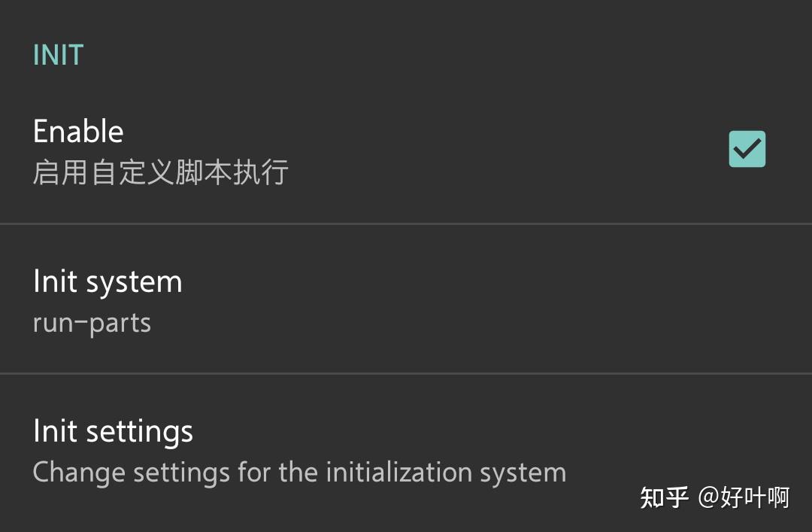Click the divider line below the Enable row
This screenshot has width=812, height=532.
(x=406, y=223)
